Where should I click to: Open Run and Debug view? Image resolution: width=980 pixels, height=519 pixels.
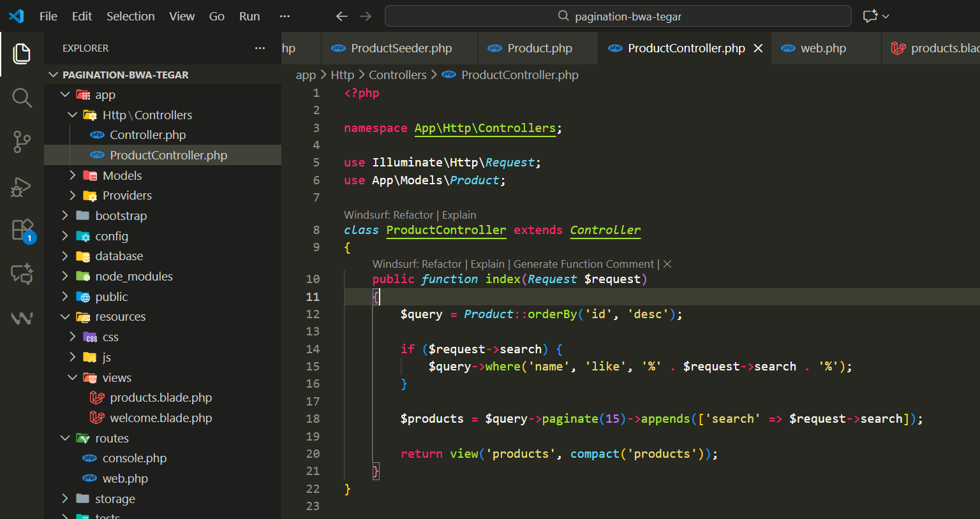click(x=22, y=187)
